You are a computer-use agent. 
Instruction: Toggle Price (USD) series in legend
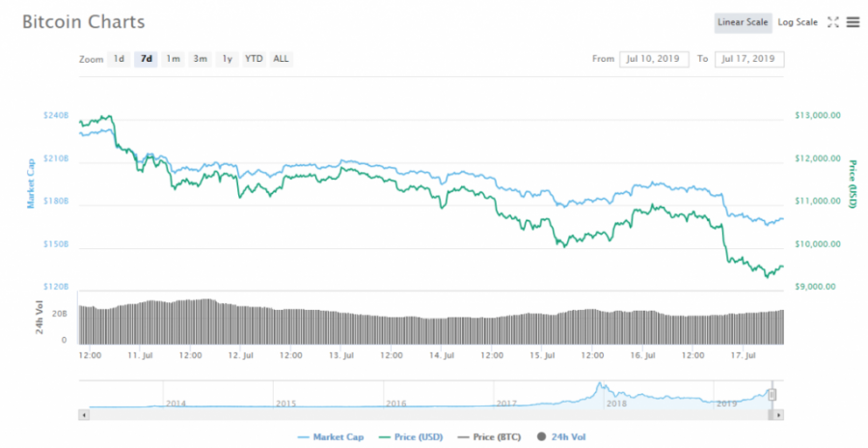[411, 437]
